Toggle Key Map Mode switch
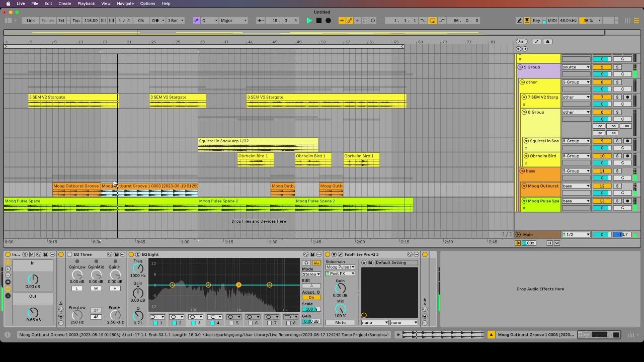The width and height of the screenshot is (644, 362). tap(536, 21)
